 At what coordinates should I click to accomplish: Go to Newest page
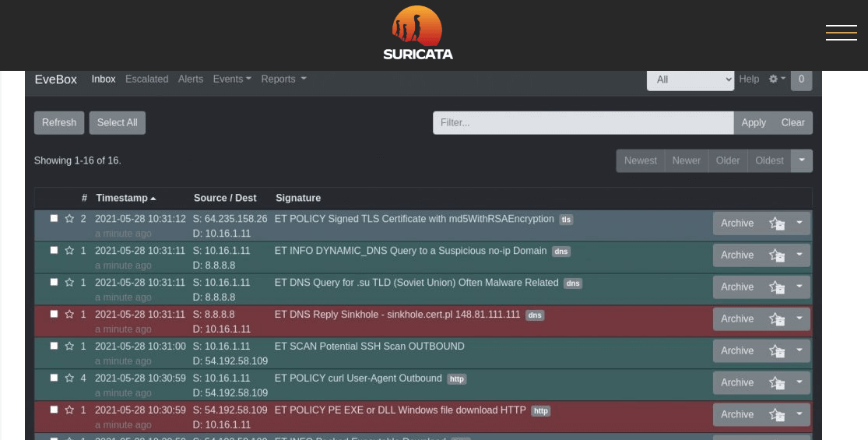[641, 160]
